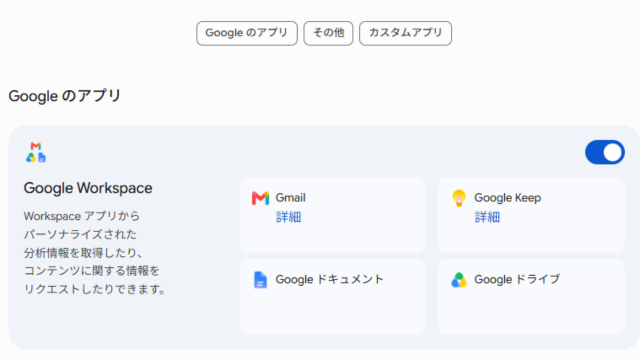The image size is (640, 360).
Task: Click the description line パーソナライズされた
Action: pos(80,234)
